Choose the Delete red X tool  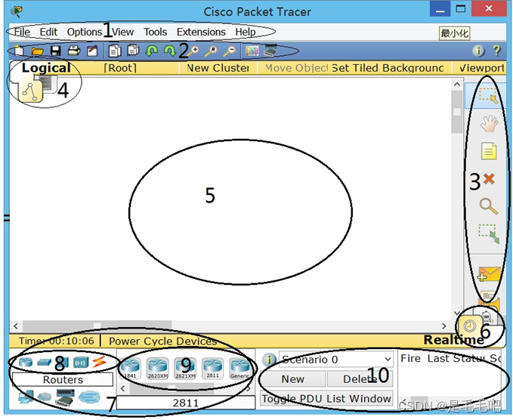489,178
